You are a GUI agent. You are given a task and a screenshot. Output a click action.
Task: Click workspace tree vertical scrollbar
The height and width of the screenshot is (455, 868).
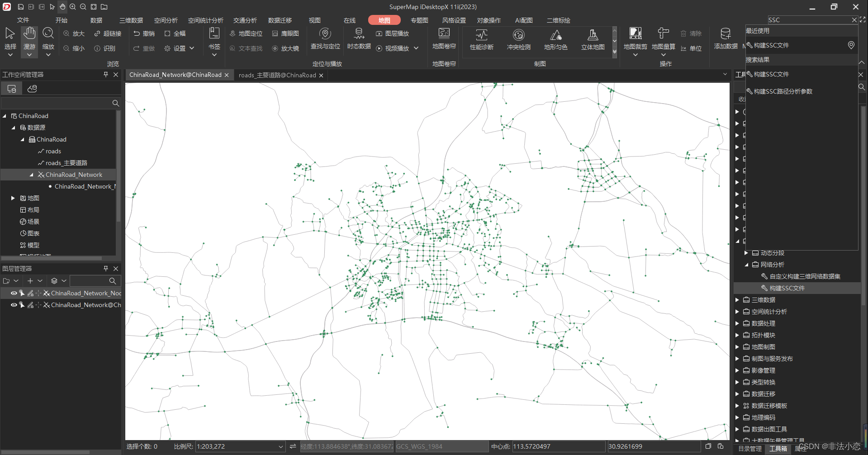tap(119, 166)
